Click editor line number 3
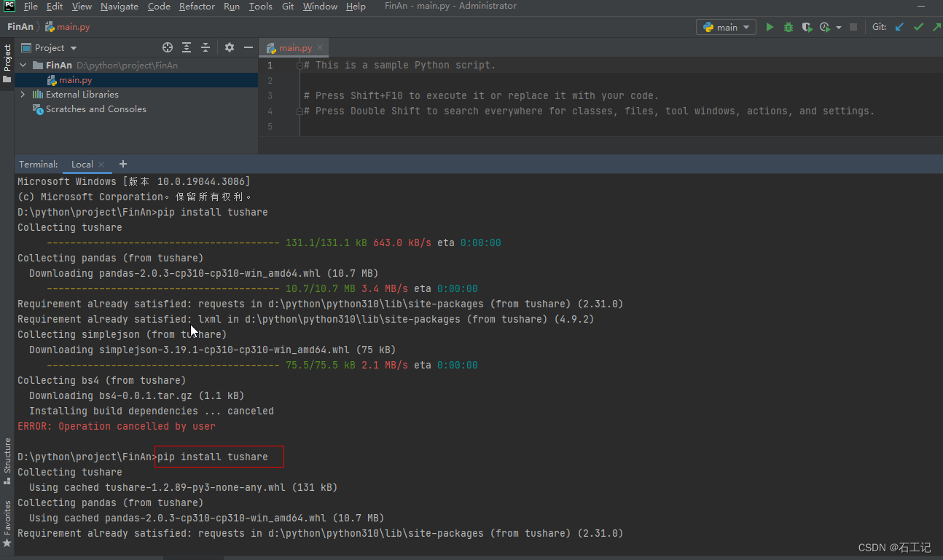Screen dimensions: 943x560 point(270,96)
